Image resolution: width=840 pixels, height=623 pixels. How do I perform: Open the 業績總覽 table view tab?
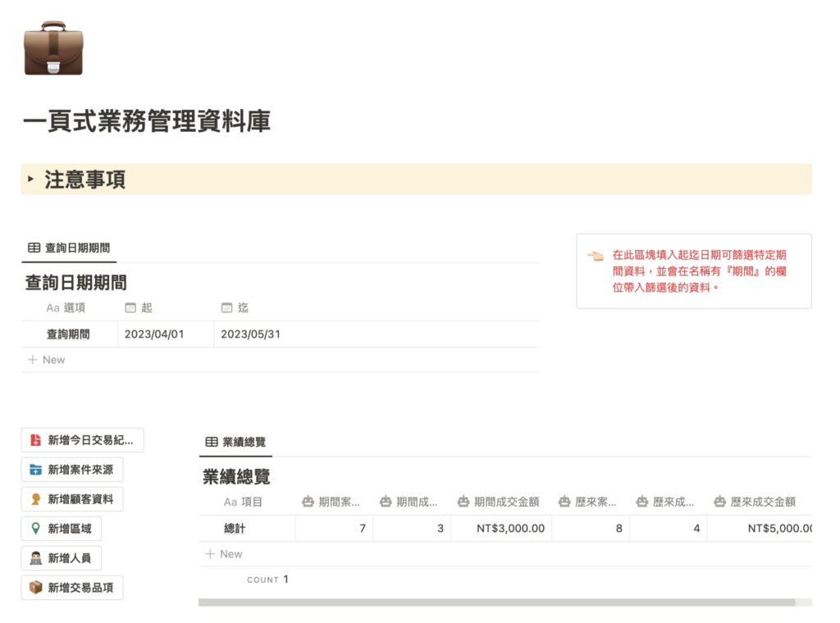235,442
